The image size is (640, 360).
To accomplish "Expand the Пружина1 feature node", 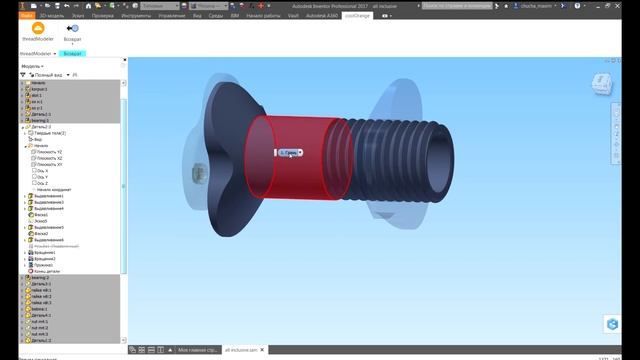I will coord(25,265).
